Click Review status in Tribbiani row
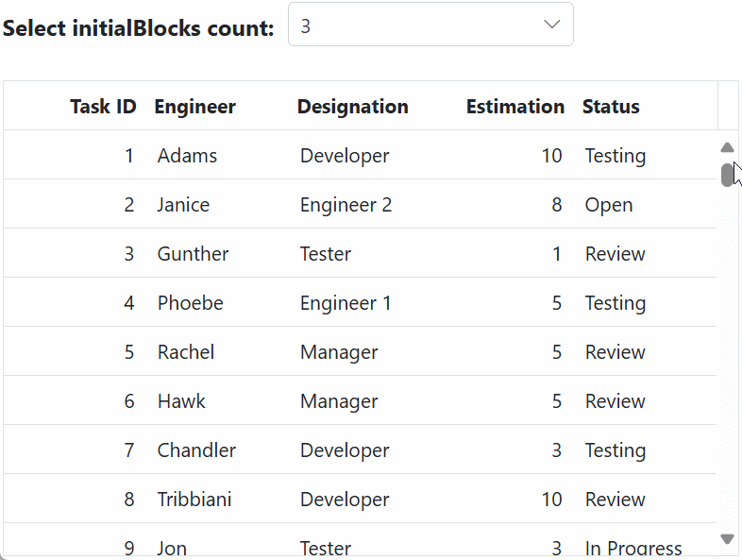The width and height of the screenshot is (742, 560). [615, 500]
